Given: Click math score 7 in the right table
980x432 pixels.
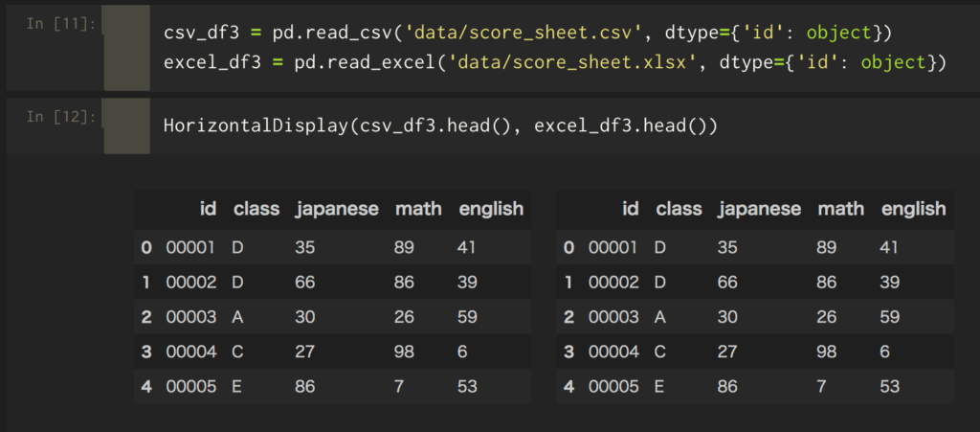Looking at the screenshot, I should pos(821,386).
